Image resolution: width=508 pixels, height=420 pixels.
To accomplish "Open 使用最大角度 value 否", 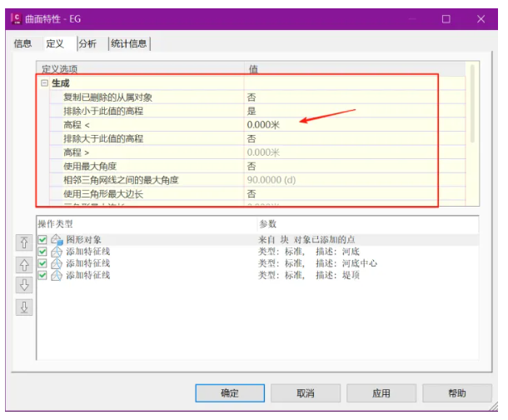I will coord(355,167).
